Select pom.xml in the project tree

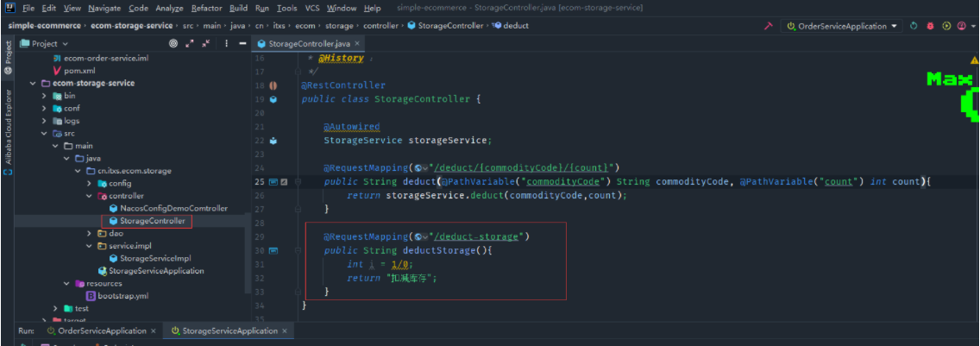[72, 71]
